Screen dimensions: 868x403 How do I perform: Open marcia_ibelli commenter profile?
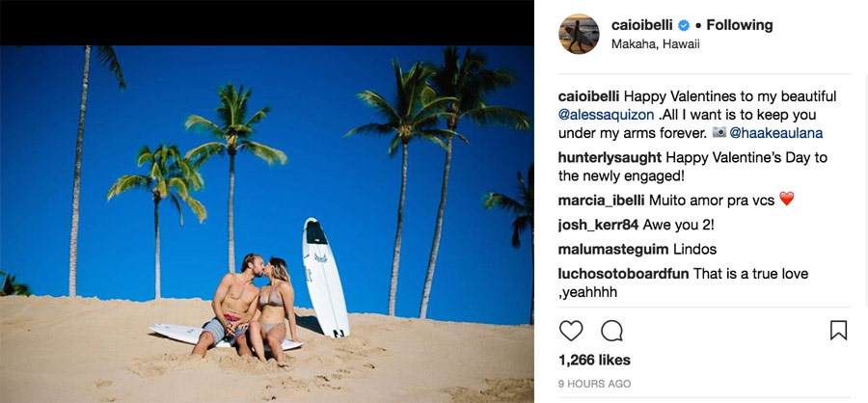602,201
